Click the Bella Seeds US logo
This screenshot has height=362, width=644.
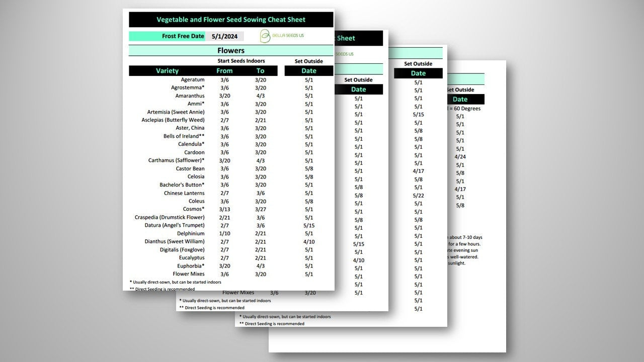click(282, 36)
